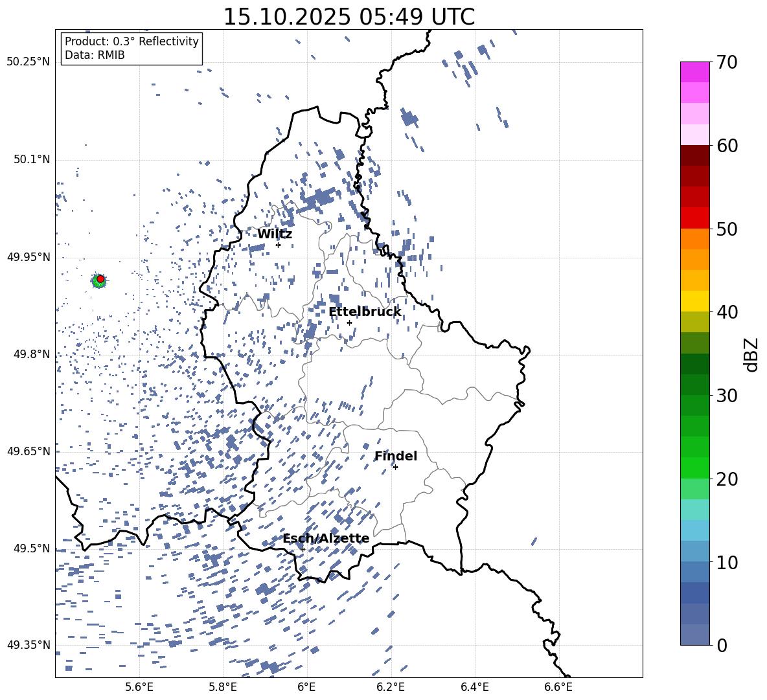Click the yellow colorbar segment at 40
The image size is (767, 700).
(694, 301)
